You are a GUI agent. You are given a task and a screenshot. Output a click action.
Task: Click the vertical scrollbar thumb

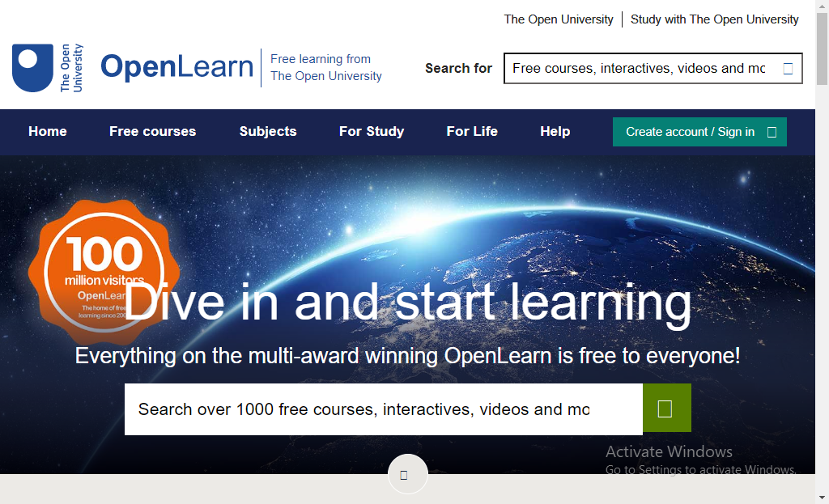click(x=823, y=49)
